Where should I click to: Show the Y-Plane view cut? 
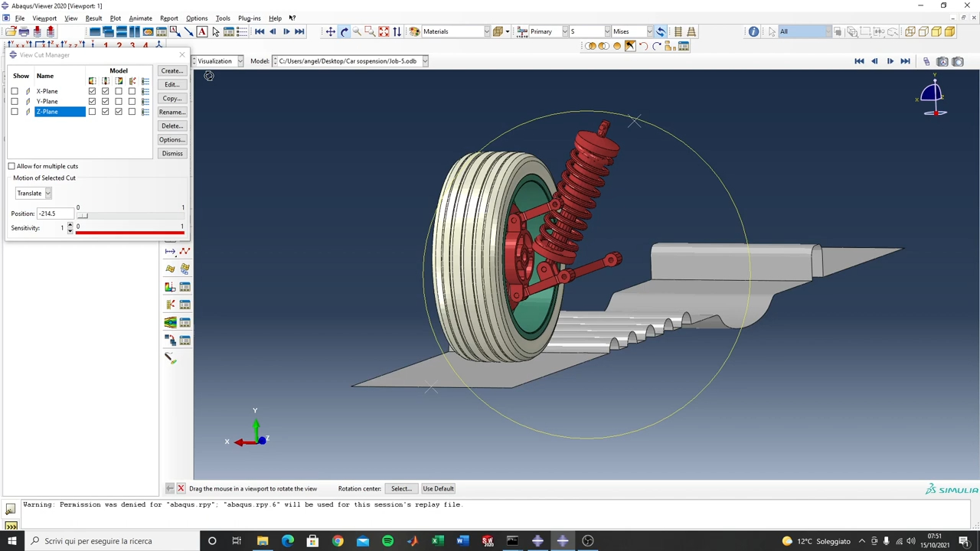point(15,101)
